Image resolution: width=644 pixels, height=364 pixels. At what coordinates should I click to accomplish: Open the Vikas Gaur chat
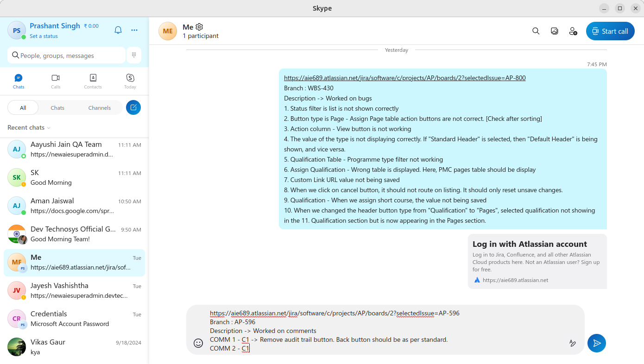pos(74,347)
